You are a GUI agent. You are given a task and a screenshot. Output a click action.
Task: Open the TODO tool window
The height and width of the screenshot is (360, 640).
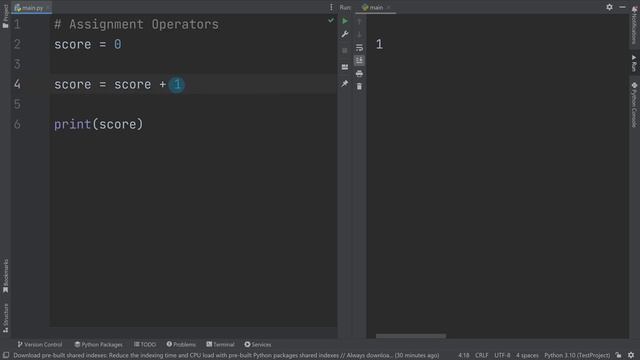coord(145,345)
